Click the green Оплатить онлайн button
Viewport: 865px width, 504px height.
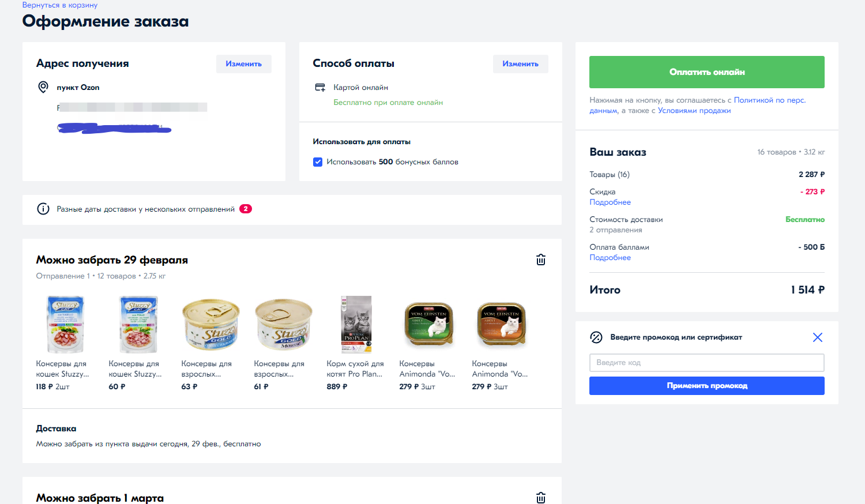[707, 72]
